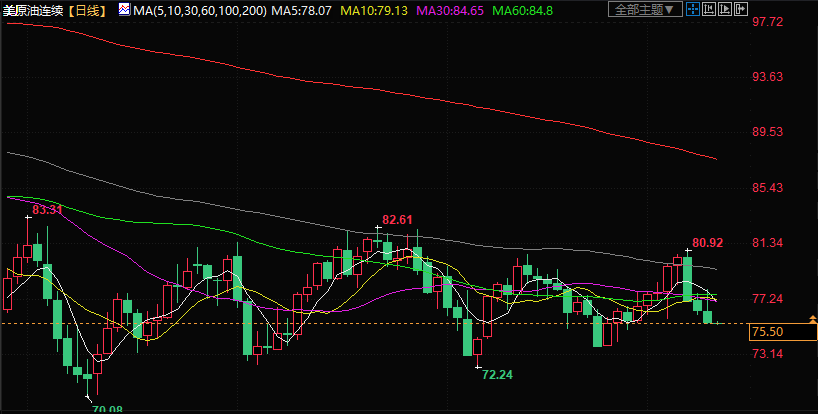Click the MA indicator chart icon
Viewport: 818px width, 414px height.
pos(124,9)
